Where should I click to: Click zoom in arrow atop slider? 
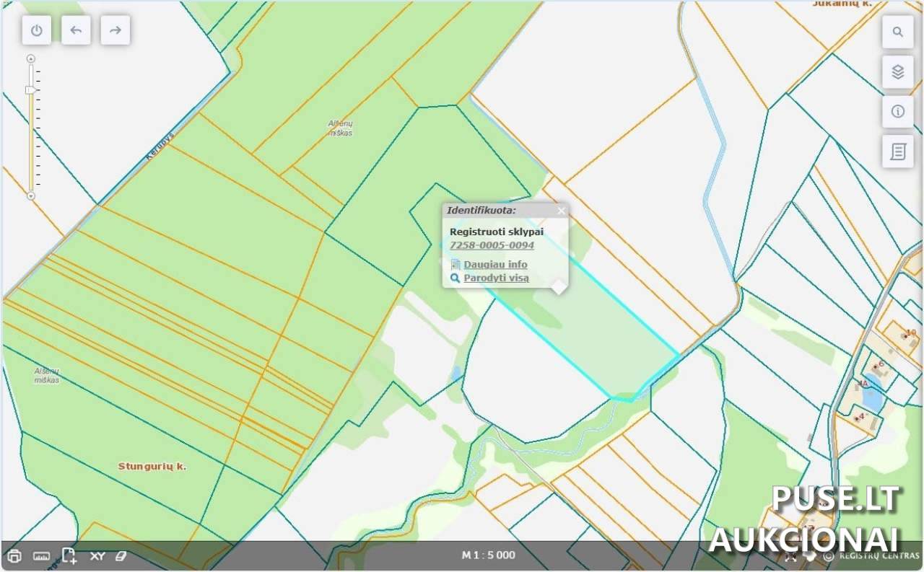(x=30, y=58)
